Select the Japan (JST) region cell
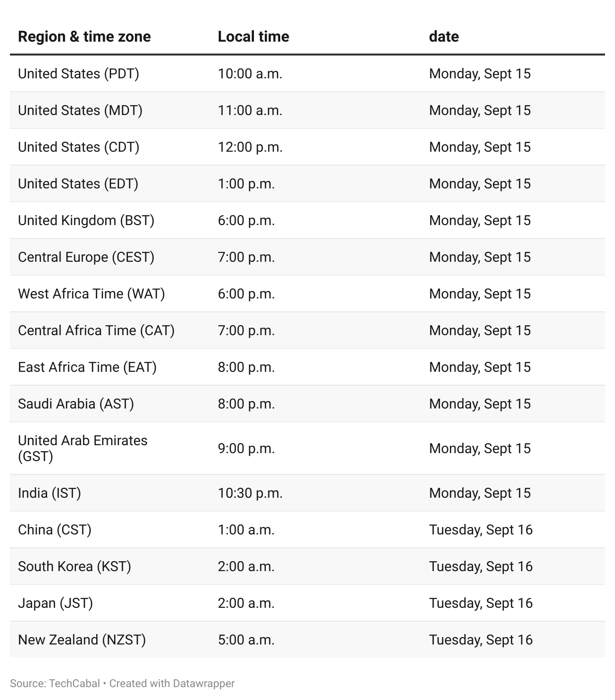The height and width of the screenshot is (700, 615). pyautogui.click(x=56, y=603)
